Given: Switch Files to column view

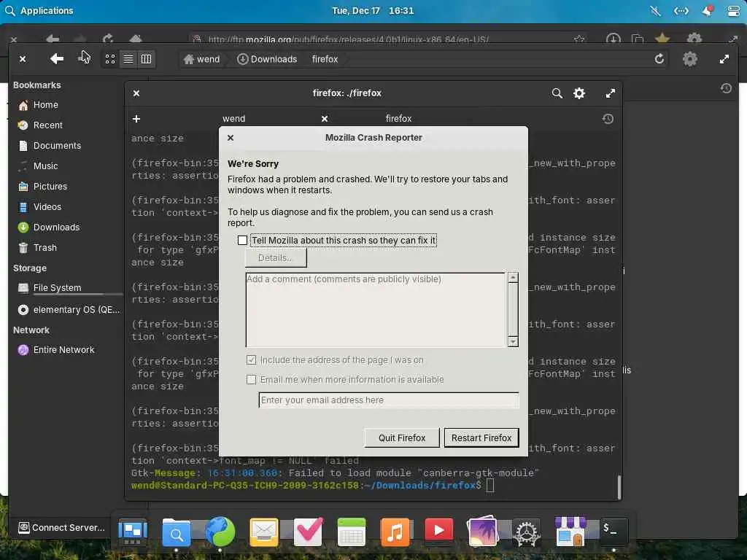Looking at the screenshot, I should [x=146, y=59].
